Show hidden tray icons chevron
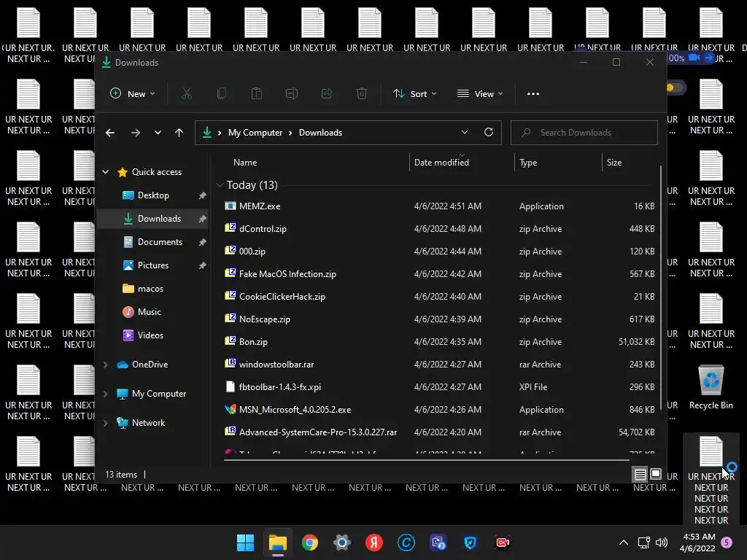 click(623, 542)
